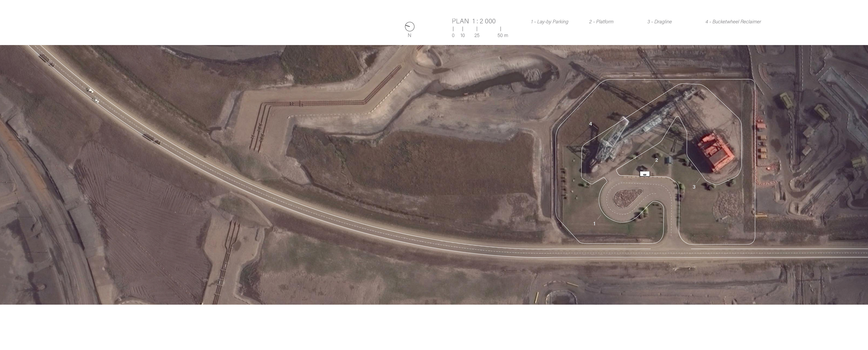Click the '3 - Dragline' legend entry

pyautogui.click(x=659, y=21)
